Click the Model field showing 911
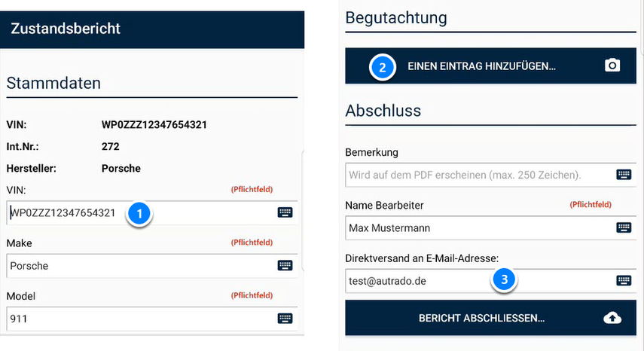 [136, 319]
